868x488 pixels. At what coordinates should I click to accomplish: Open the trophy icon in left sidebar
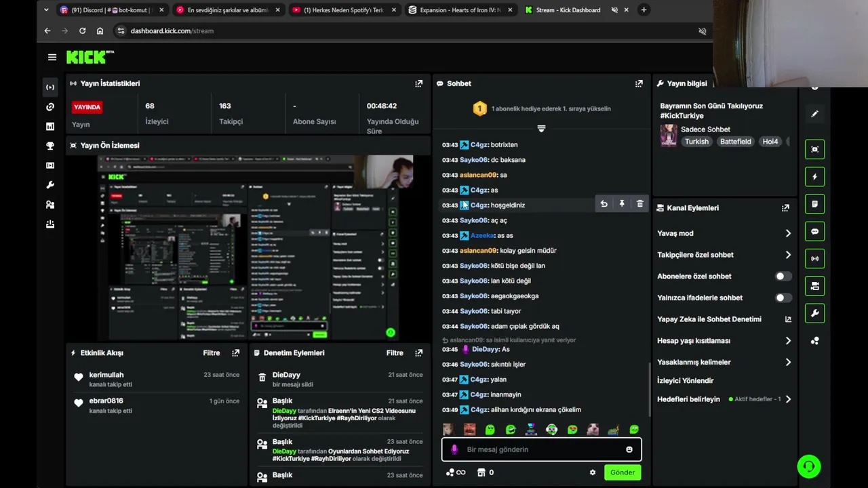[x=50, y=146]
